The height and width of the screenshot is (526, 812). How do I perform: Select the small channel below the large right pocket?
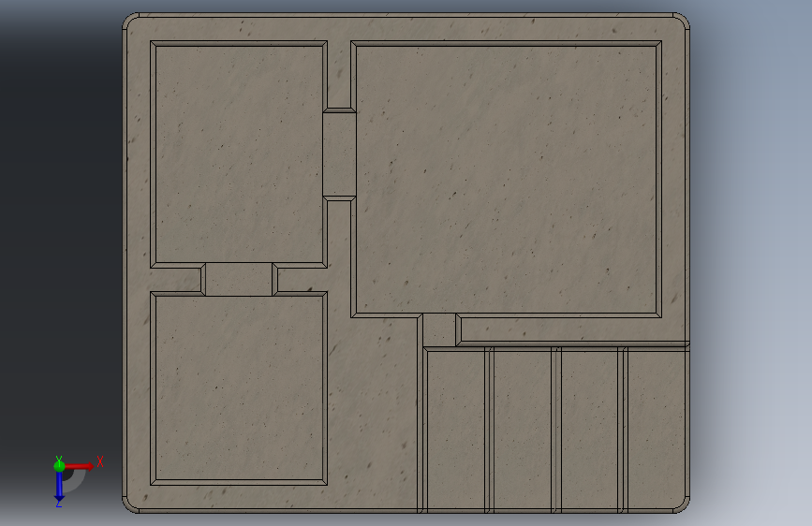tap(439, 329)
